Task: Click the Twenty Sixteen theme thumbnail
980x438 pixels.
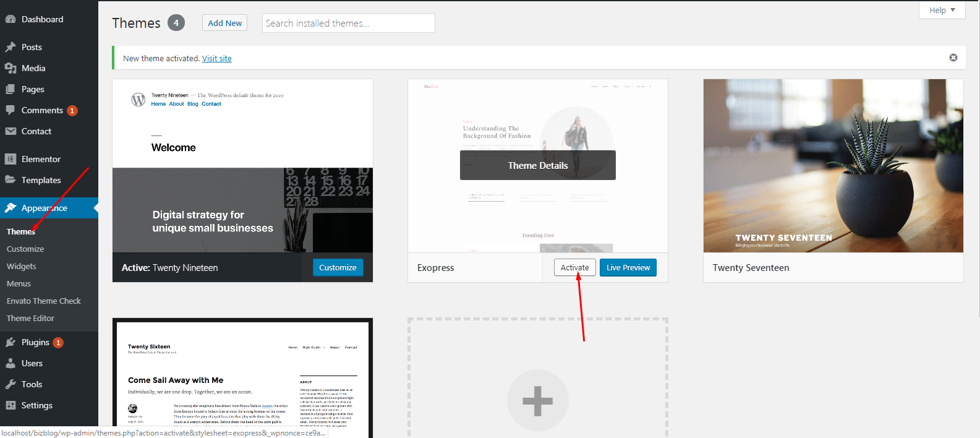Action: pyautogui.click(x=242, y=377)
